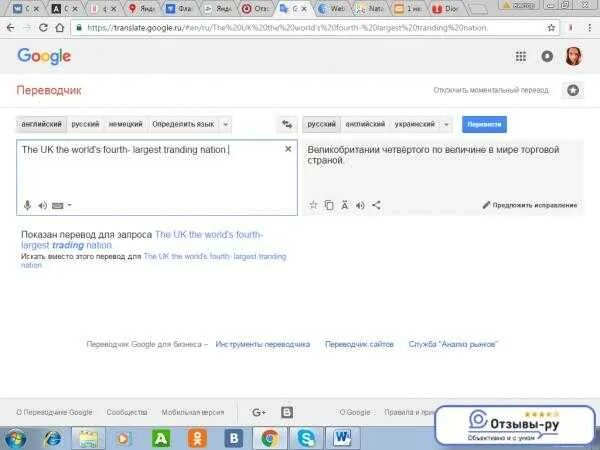Close the active Google Translate tab
600x450 pixels.
click(304, 8)
